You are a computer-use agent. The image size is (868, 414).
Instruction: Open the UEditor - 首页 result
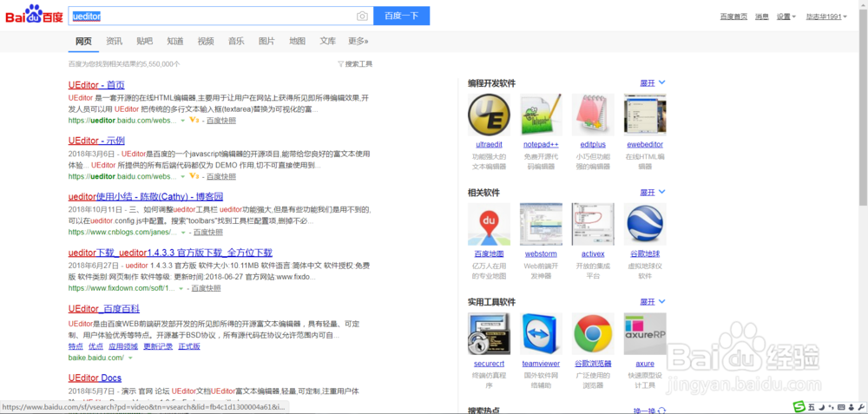pyautogui.click(x=96, y=85)
